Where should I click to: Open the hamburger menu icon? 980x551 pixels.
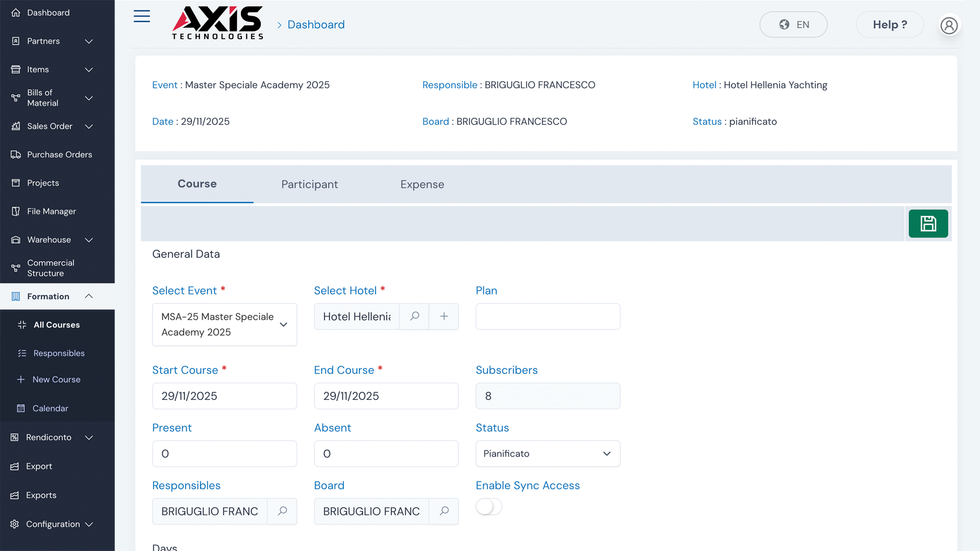(x=141, y=16)
